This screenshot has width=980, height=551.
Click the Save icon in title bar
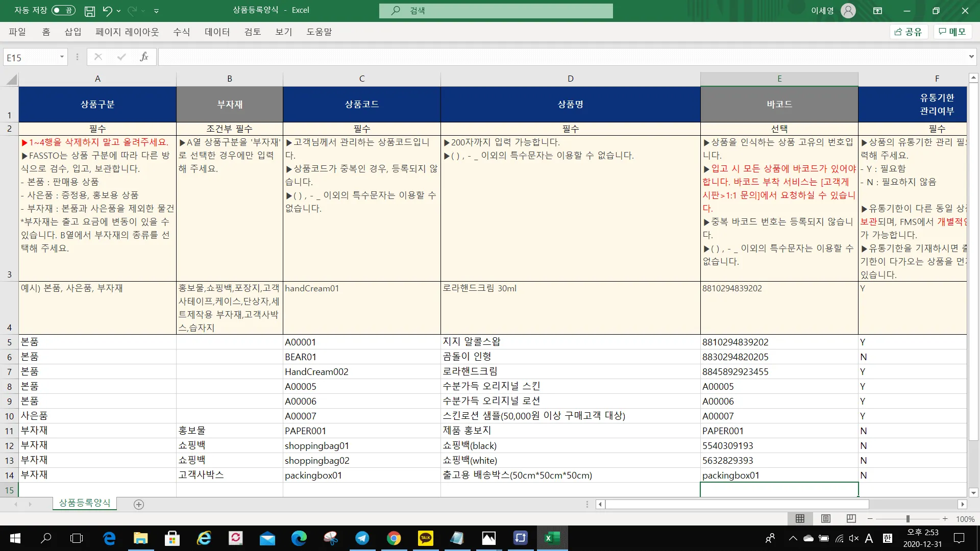(x=89, y=11)
